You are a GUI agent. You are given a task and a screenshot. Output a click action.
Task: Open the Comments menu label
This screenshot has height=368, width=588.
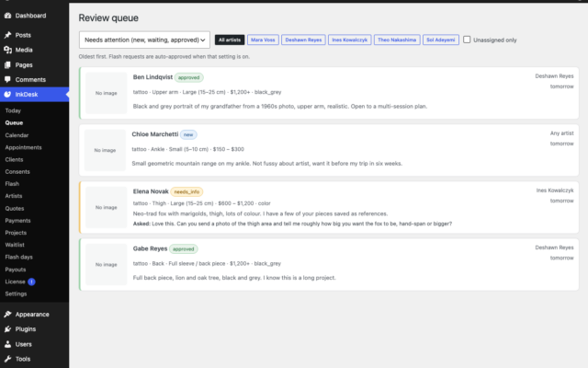30,80
